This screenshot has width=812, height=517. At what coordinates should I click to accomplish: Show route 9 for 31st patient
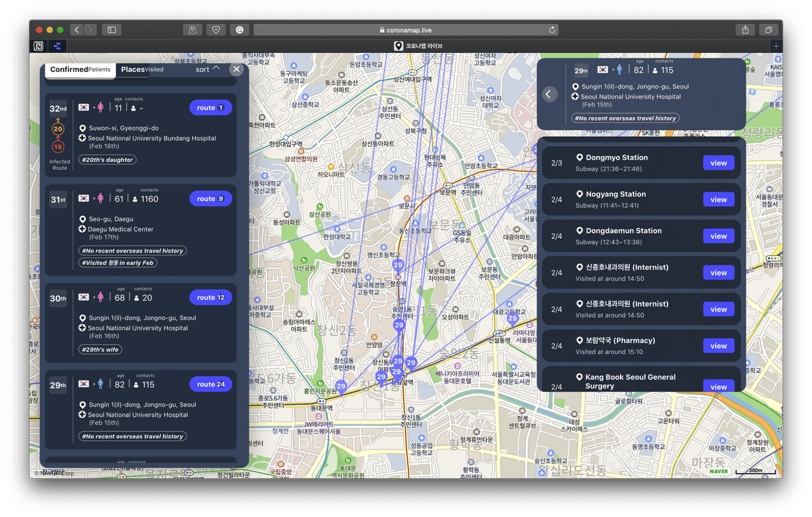tap(210, 198)
